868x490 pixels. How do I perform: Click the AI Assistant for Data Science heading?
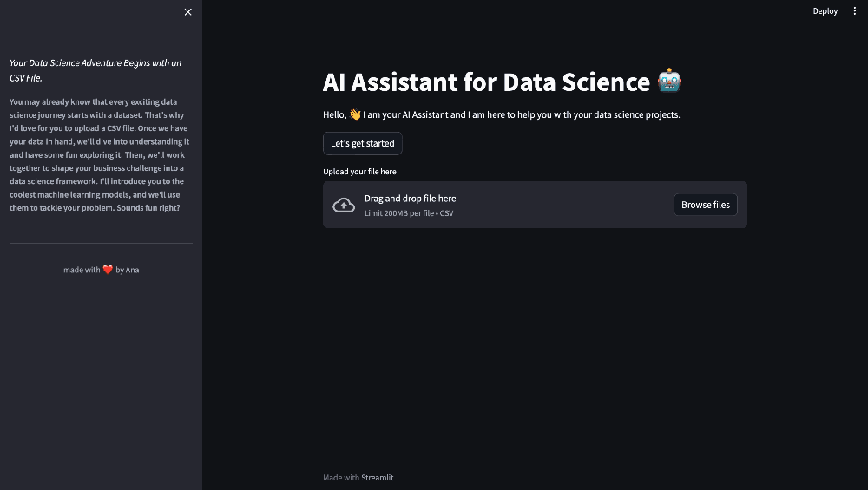(x=486, y=82)
